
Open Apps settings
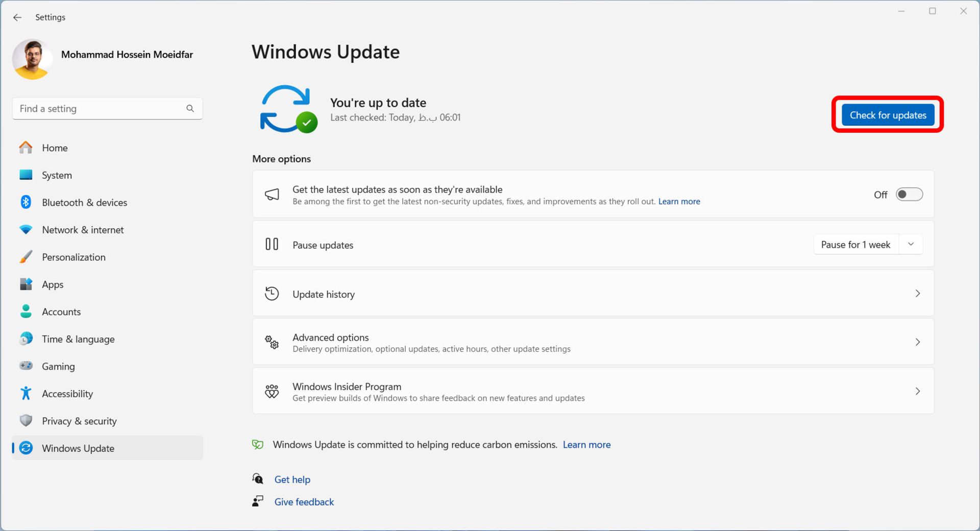[107, 284]
